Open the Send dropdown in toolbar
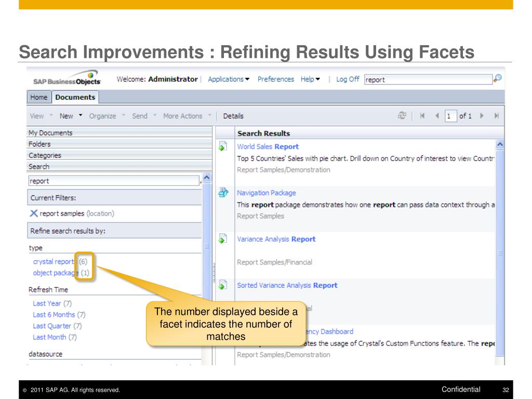The height and width of the screenshot is (399, 532). point(144,116)
